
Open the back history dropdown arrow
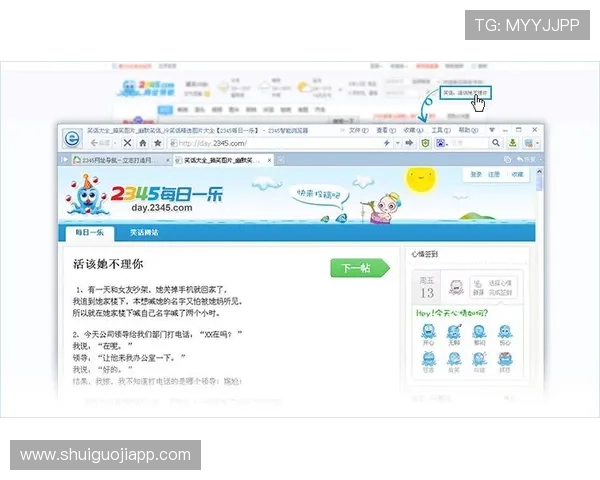[116, 143]
